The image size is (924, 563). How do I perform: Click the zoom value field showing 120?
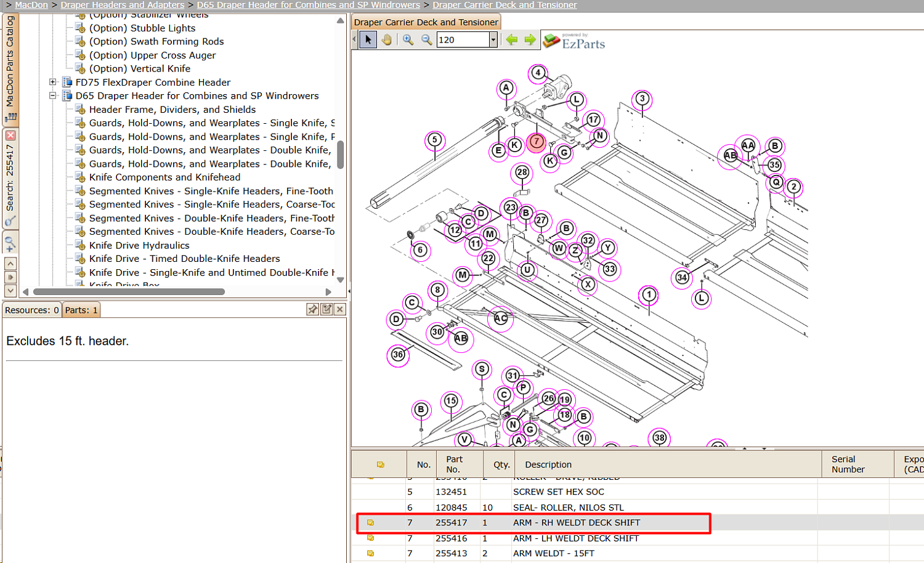pos(463,40)
